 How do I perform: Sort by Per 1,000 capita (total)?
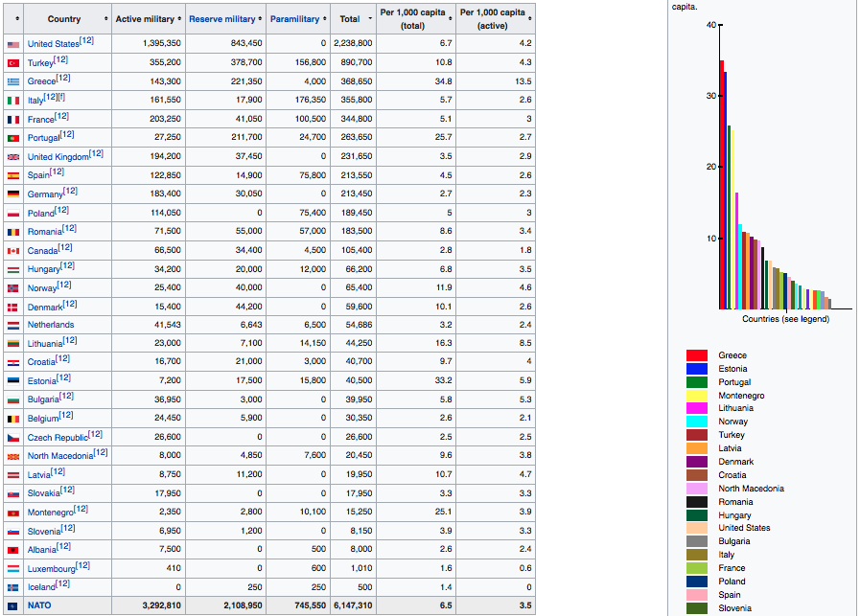(x=416, y=18)
